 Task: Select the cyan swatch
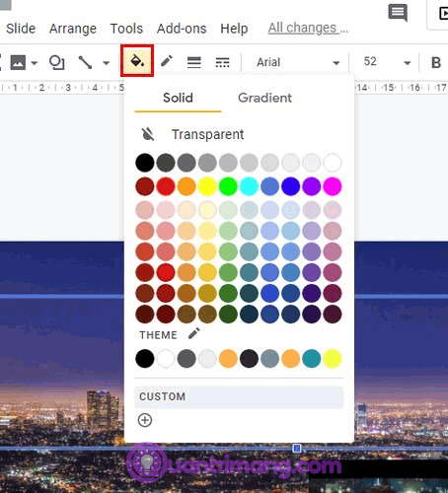[249, 186]
